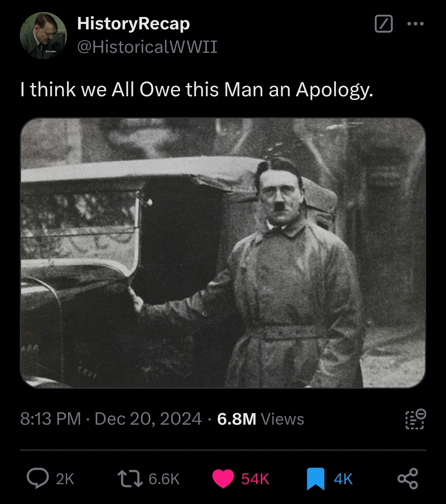Open the attached black-and-white photo
Screen dimensions: 446x504
pyautogui.click(x=223, y=253)
